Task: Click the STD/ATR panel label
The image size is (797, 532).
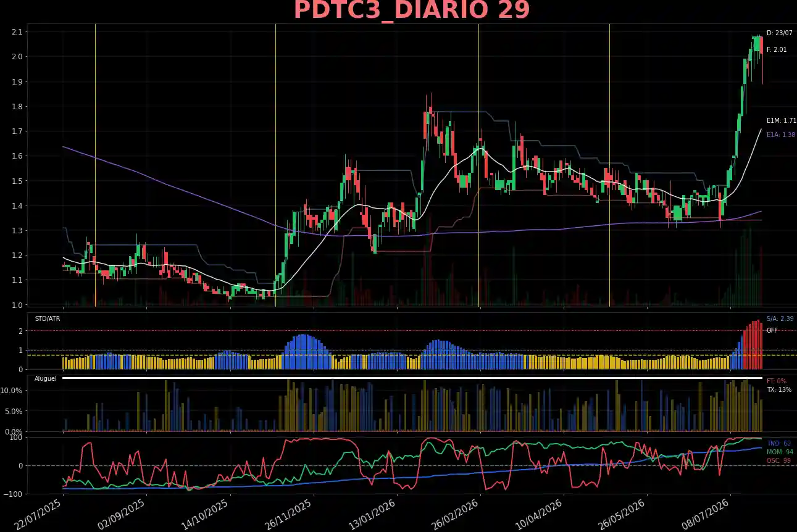Action: click(x=48, y=318)
